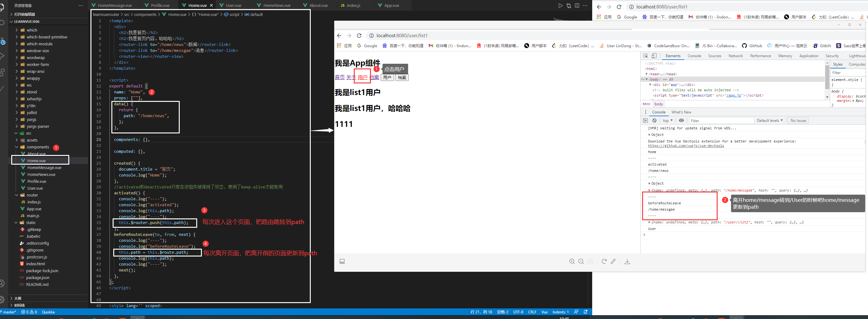The height and width of the screenshot is (319, 868).
Task: Open the GitHub bookmark in the bookmarks bar
Action: click(x=752, y=46)
